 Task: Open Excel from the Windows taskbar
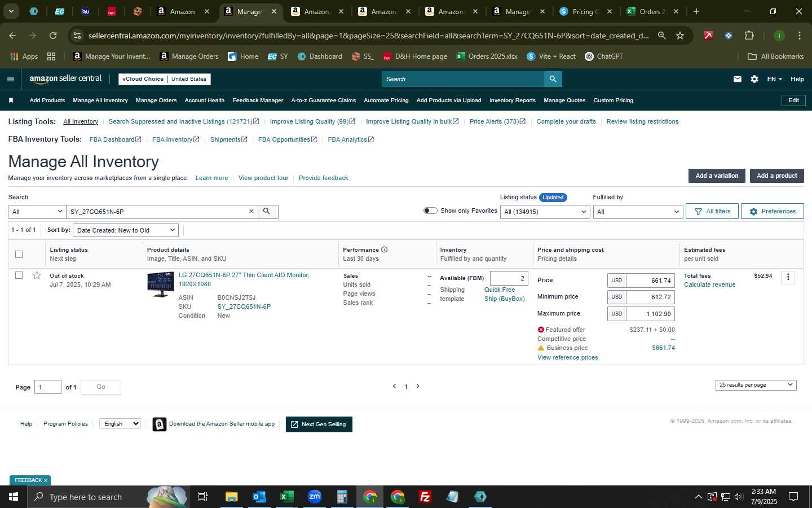(286, 497)
